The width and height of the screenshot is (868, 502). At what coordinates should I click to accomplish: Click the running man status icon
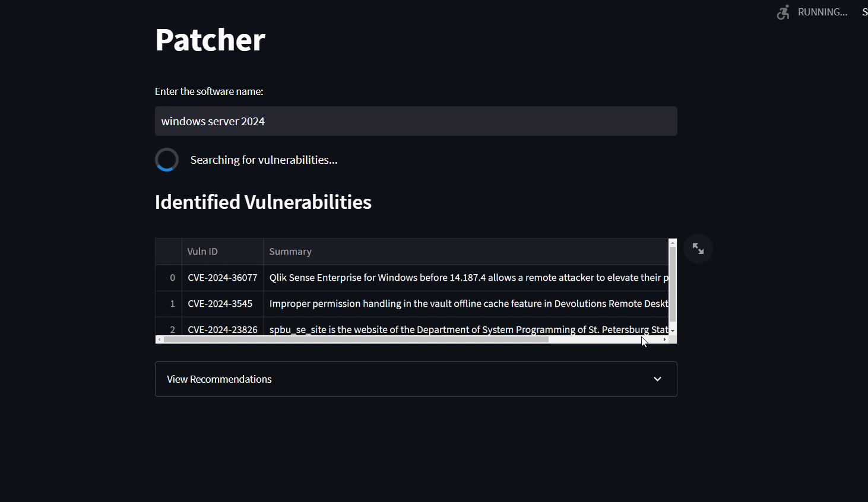coord(783,12)
